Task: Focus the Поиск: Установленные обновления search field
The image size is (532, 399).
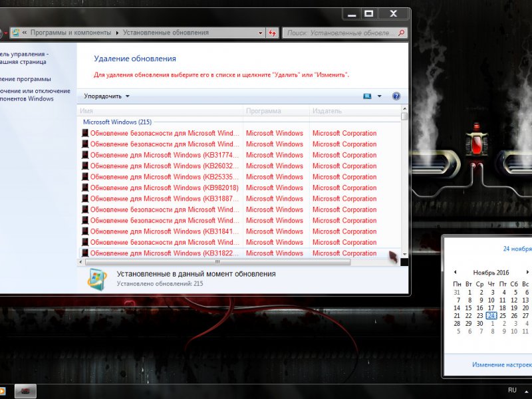Action: click(x=341, y=33)
